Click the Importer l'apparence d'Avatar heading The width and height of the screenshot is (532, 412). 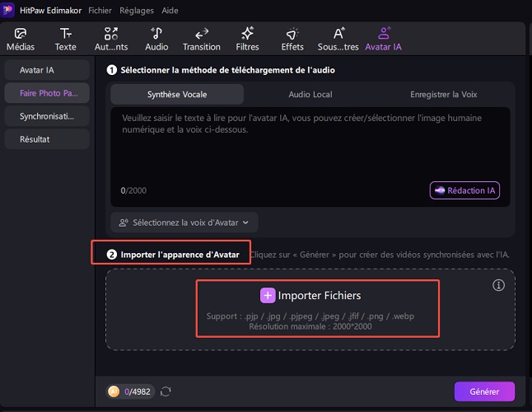180,255
